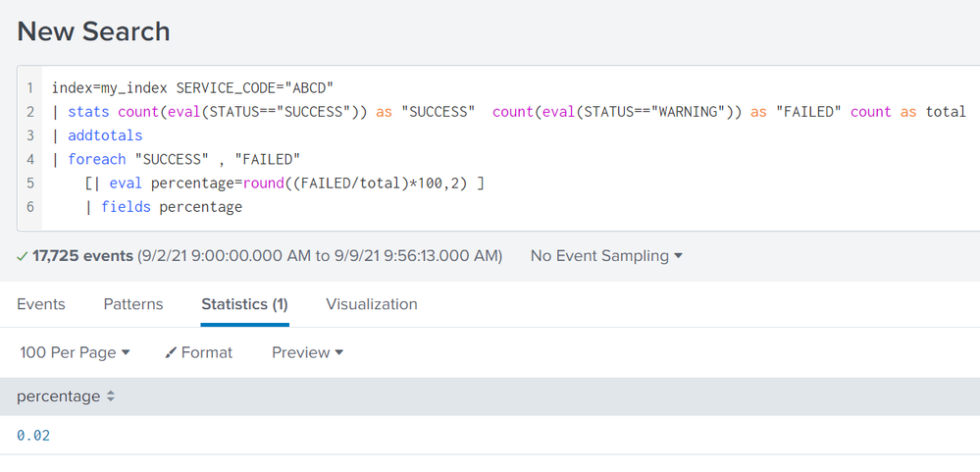The image size is (980, 472).
Task: Click the sort arrows on percentage column
Action: pos(111,396)
